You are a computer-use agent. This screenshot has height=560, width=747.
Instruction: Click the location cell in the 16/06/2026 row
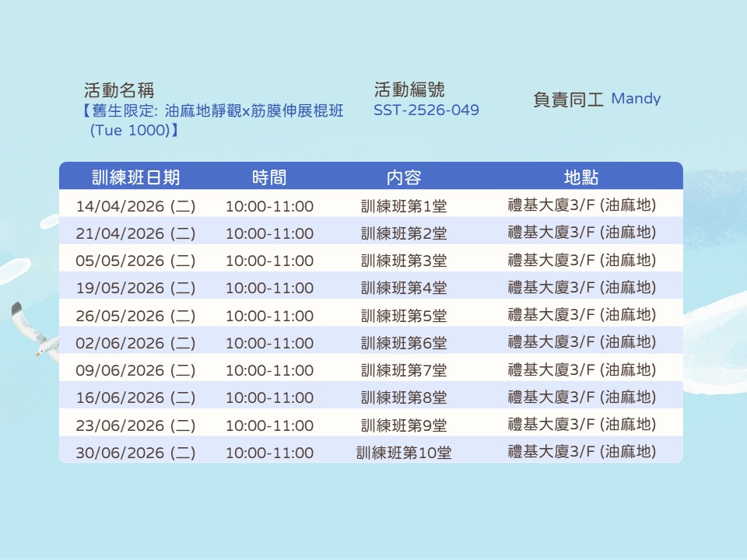[x=581, y=397]
